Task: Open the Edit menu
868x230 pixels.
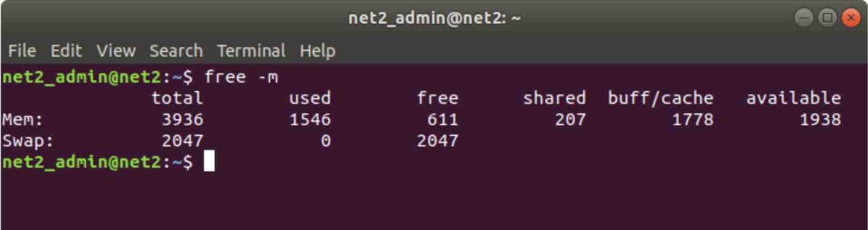Action: [x=66, y=51]
